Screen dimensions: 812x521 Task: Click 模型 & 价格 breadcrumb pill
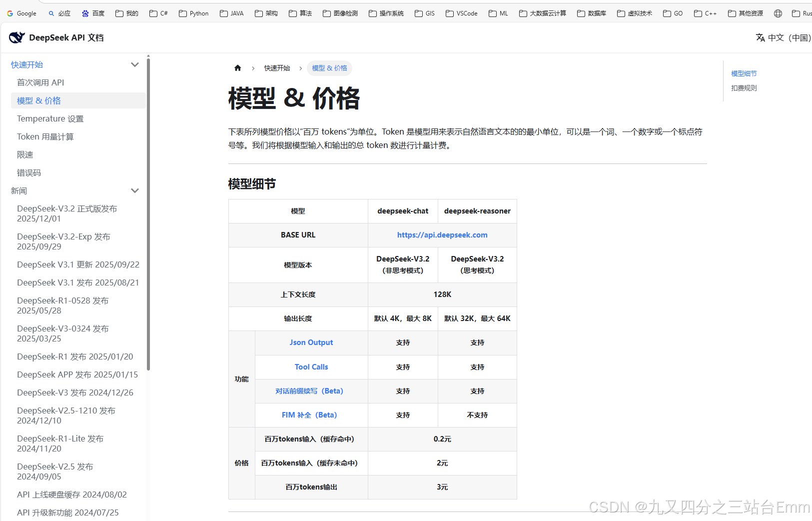pyautogui.click(x=329, y=68)
